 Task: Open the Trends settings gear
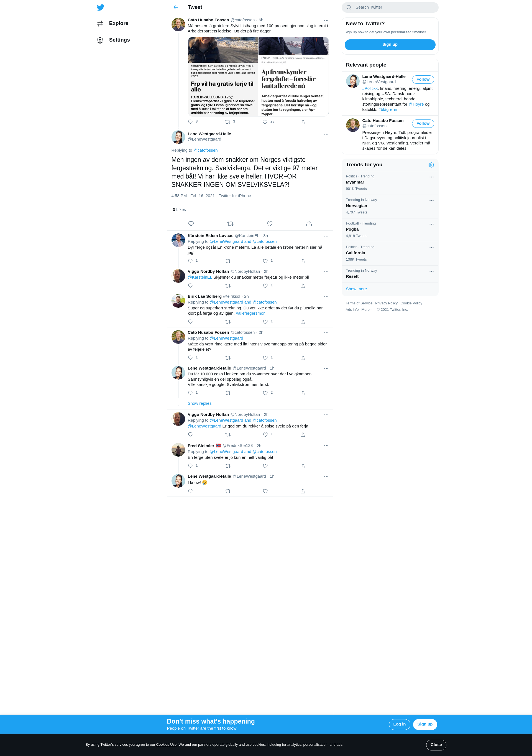pyautogui.click(x=431, y=165)
